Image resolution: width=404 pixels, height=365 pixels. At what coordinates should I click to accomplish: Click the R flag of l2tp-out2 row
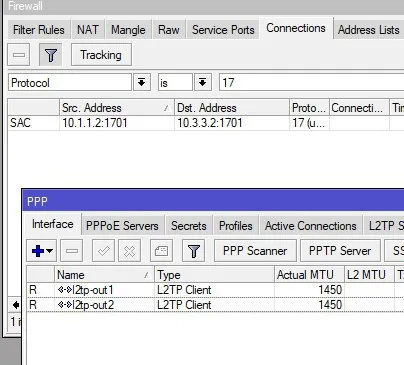[33, 305]
